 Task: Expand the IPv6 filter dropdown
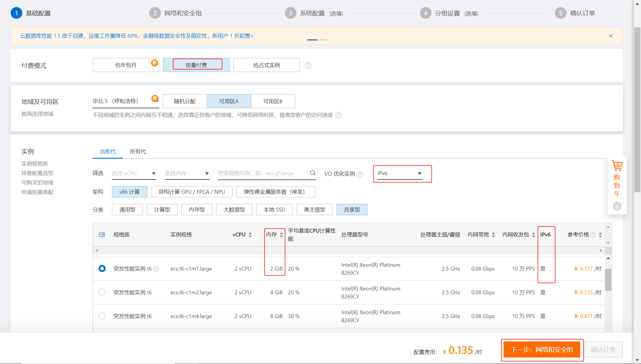point(399,173)
